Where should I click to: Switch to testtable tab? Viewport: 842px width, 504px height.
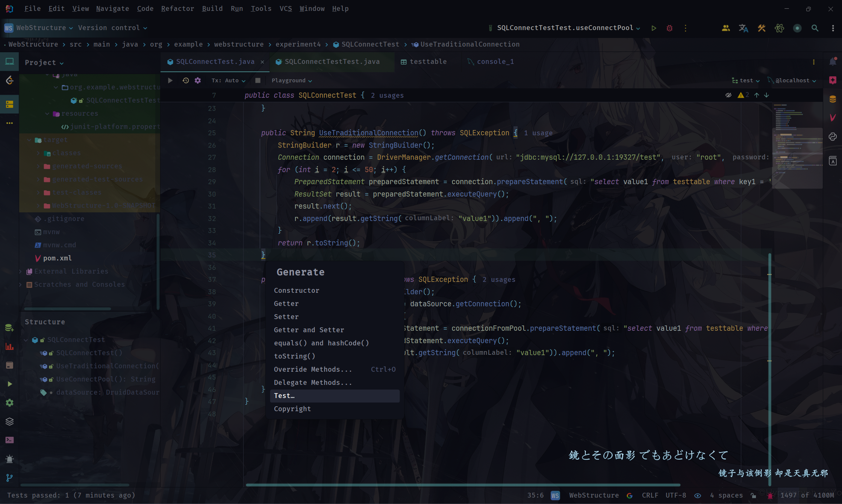click(424, 62)
